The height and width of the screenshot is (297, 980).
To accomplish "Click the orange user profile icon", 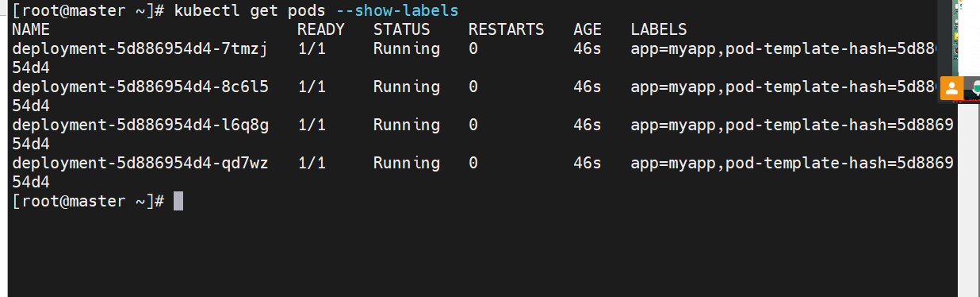I will (951, 89).
